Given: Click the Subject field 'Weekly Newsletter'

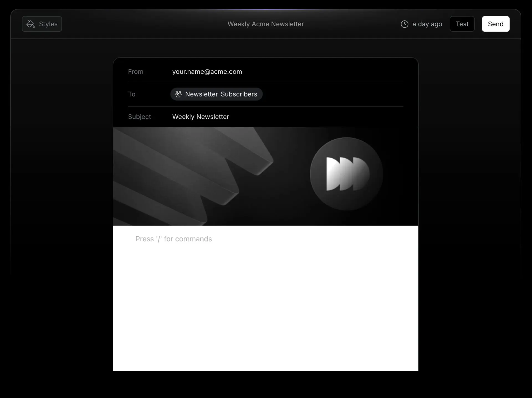Looking at the screenshot, I should coord(201,117).
